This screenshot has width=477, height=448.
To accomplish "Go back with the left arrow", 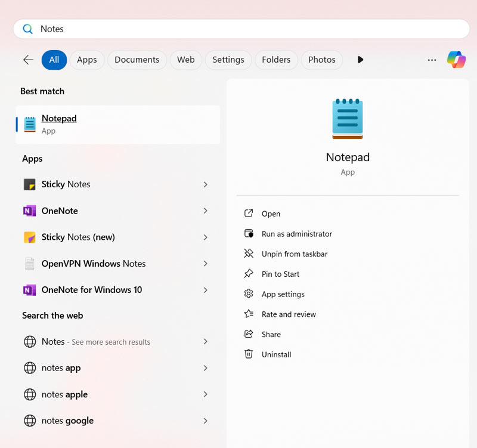I will point(28,60).
